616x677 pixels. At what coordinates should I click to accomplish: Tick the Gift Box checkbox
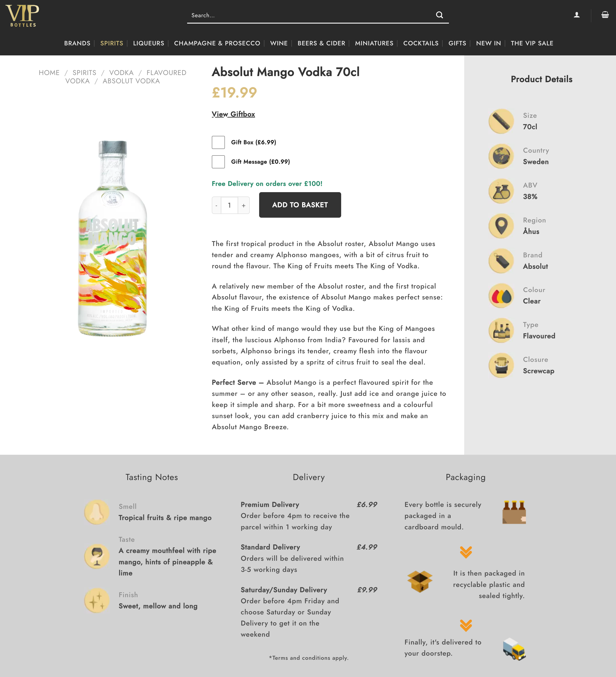coord(218,142)
